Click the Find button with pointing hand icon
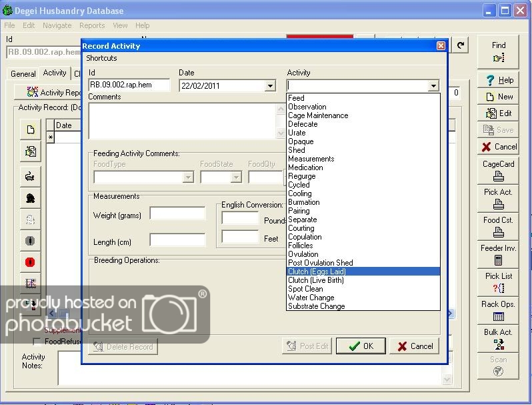The width and height of the screenshot is (532, 405). 498,52
